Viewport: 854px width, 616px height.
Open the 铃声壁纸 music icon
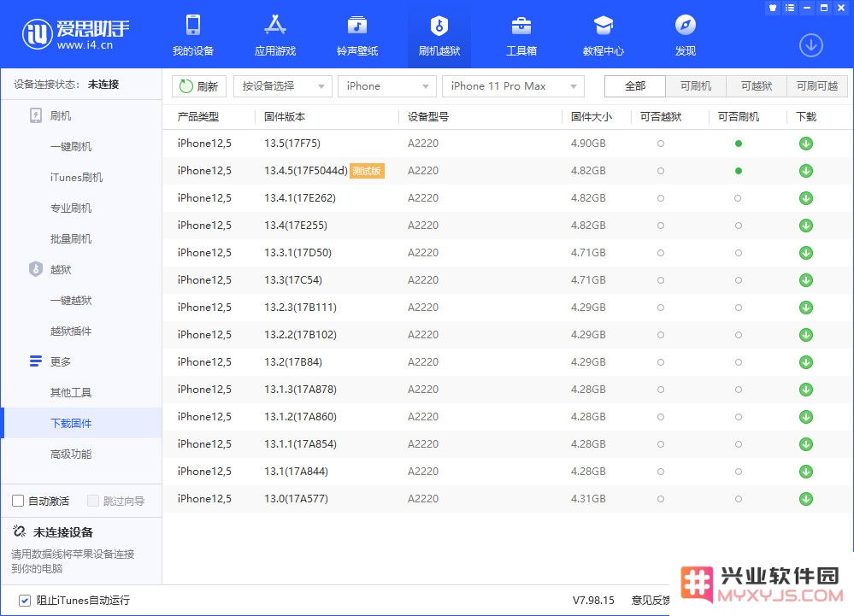(357, 26)
